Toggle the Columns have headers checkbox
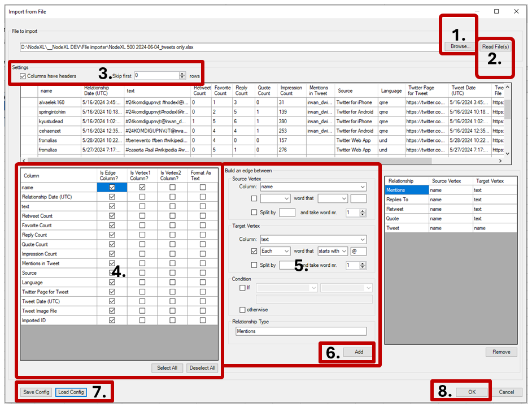Image resolution: width=532 pixels, height=407 pixels. click(x=23, y=76)
